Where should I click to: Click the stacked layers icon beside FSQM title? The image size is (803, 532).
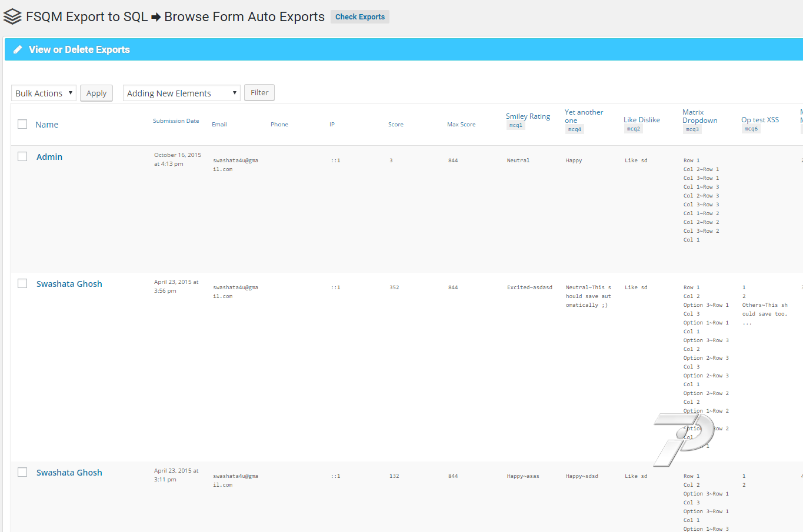tap(12, 17)
